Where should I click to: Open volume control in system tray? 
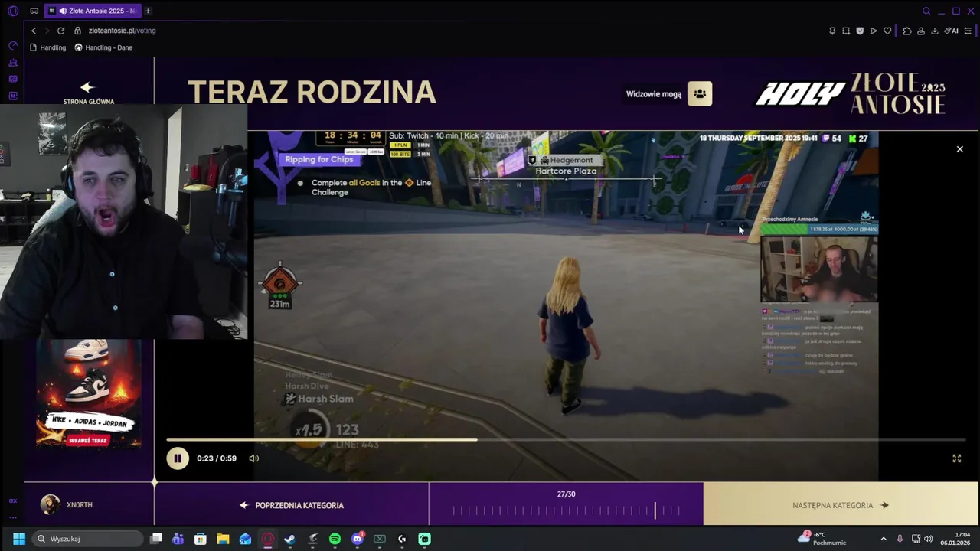(x=929, y=539)
